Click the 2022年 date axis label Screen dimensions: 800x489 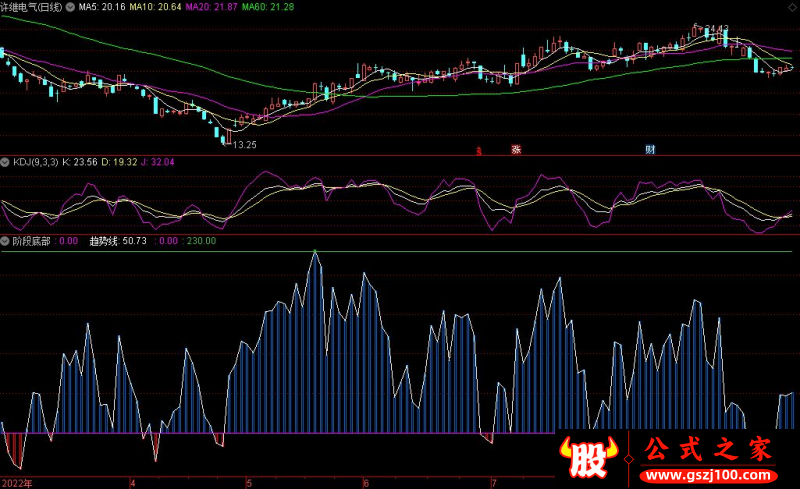pyautogui.click(x=17, y=483)
